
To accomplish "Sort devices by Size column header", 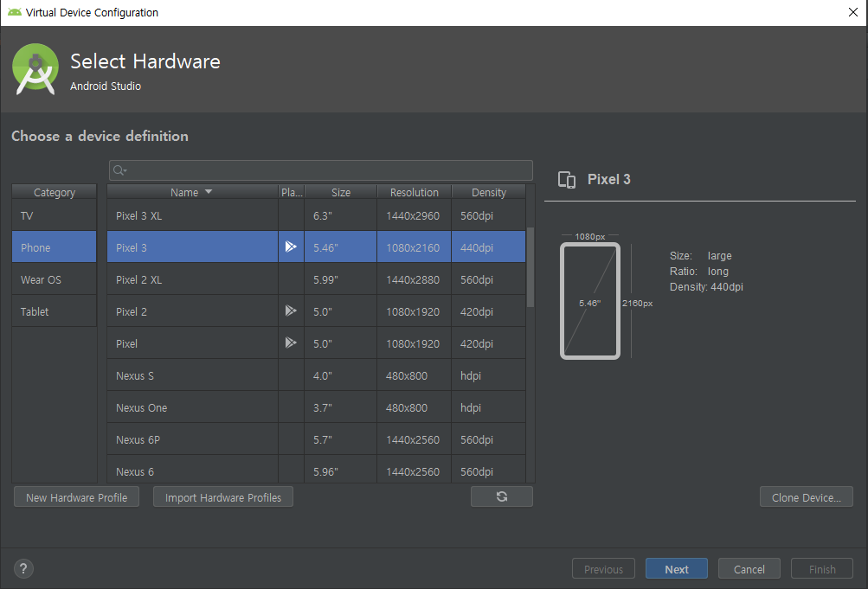I will tap(341, 192).
